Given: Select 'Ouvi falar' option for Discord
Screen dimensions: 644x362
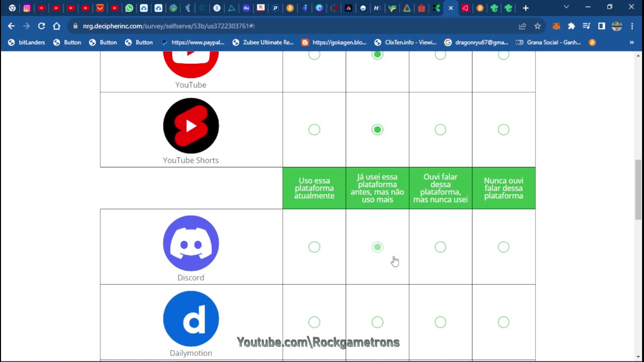Looking at the screenshot, I should [x=440, y=247].
